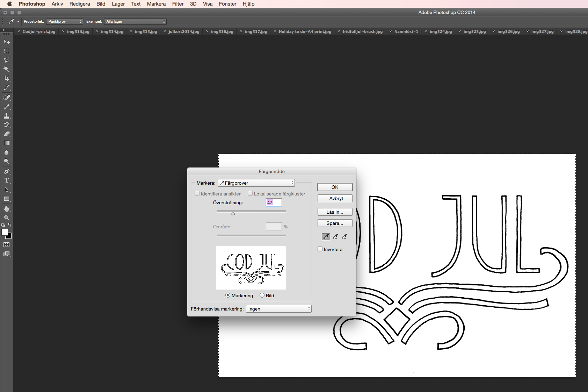Image resolution: width=588 pixels, height=392 pixels.
Task: Click the add to sample eyedropper
Action: [x=335, y=237]
